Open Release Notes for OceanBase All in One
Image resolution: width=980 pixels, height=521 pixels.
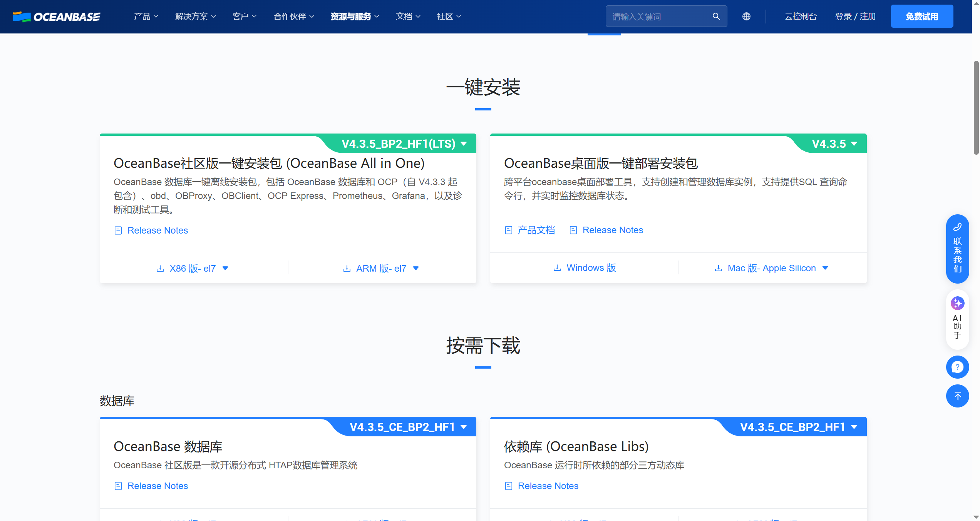157,230
